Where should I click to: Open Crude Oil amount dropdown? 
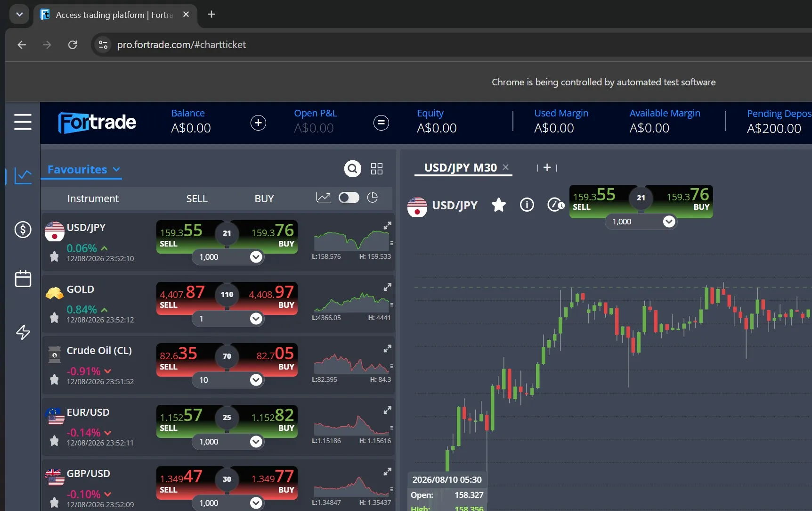click(256, 380)
